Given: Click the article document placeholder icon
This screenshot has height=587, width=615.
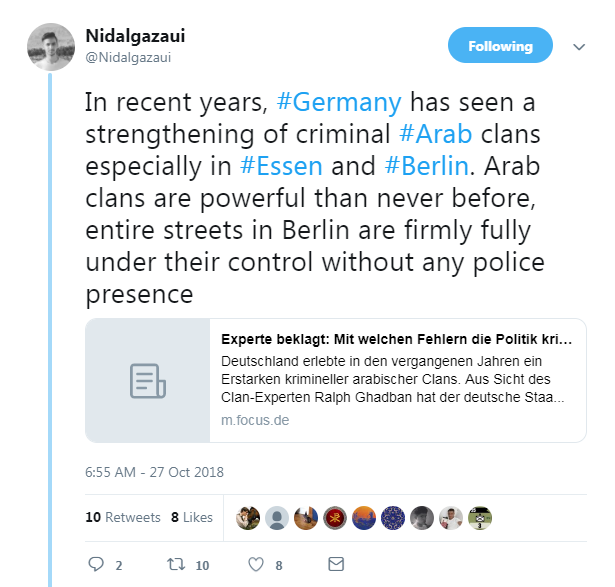Looking at the screenshot, I should coord(148,381).
